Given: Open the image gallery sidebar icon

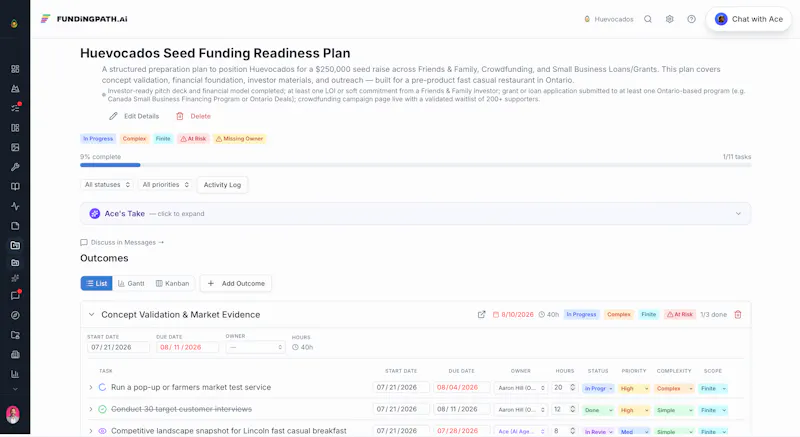Looking at the screenshot, I should (15, 147).
